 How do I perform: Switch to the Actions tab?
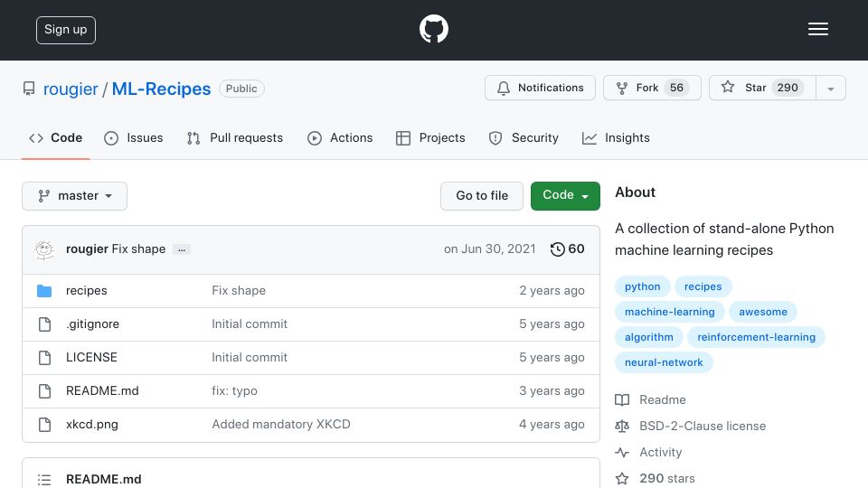point(340,137)
